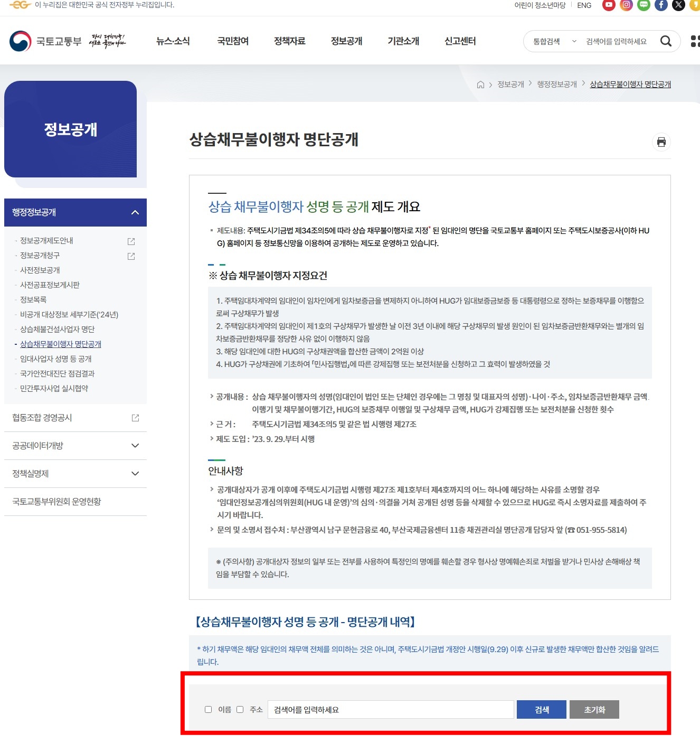
Task: Open the Facebook social media icon
Action: tap(661, 5)
